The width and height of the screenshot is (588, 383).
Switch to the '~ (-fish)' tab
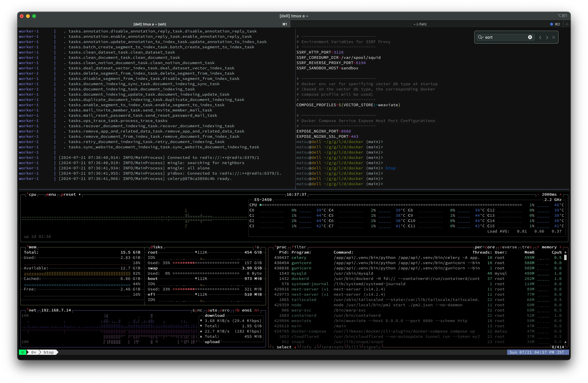tap(420, 24)
